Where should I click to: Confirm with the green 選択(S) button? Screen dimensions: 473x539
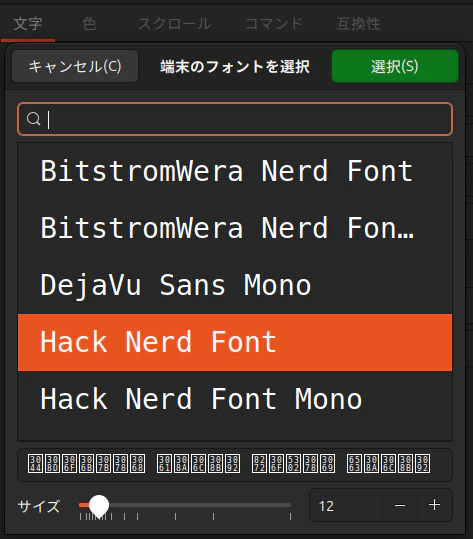(395, 66)
